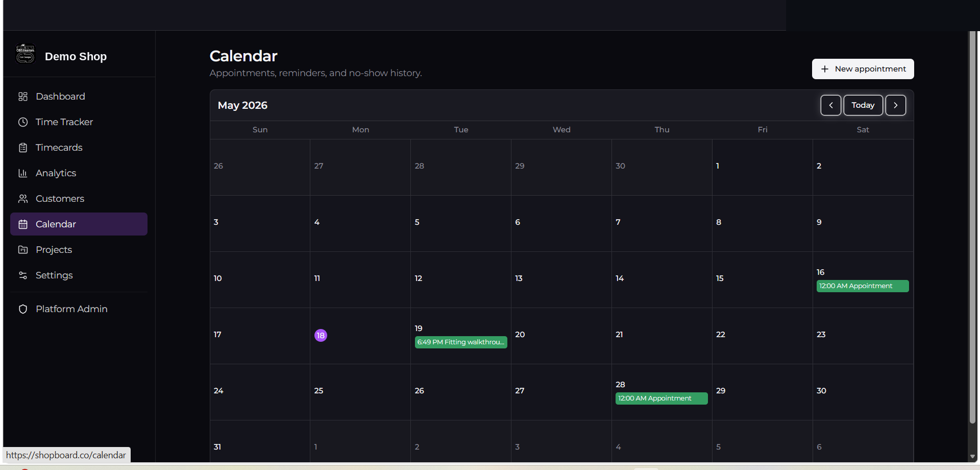Select May 2 date cell
Screen dimensions: 980x470
[x=863, y=168]
